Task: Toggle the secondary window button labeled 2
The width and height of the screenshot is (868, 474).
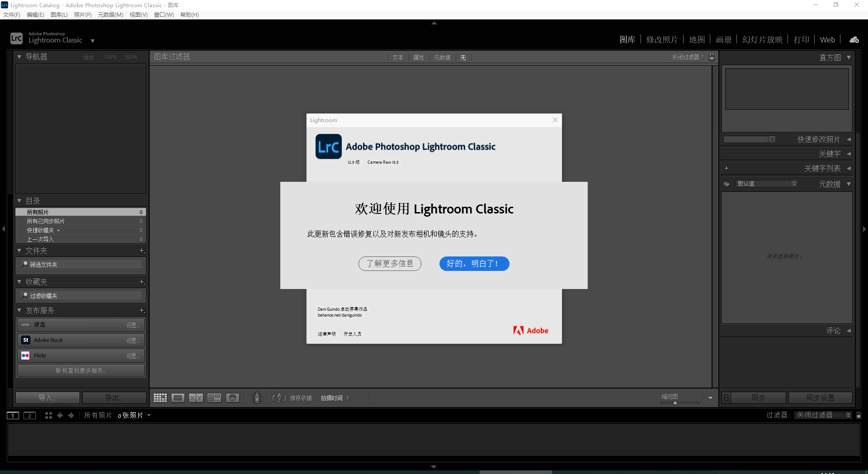Action: click(x=29, y=415)
